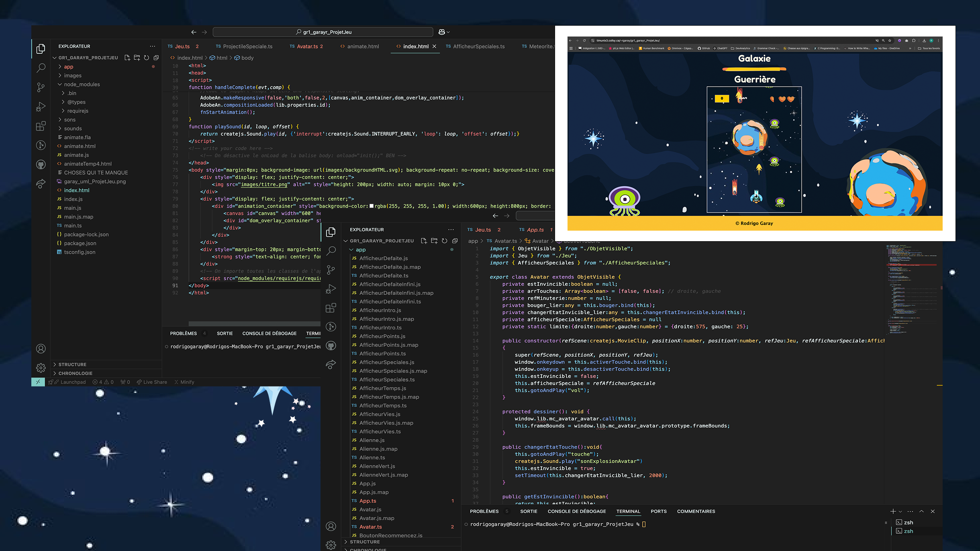Expand the sounds folder

(73, 128)
